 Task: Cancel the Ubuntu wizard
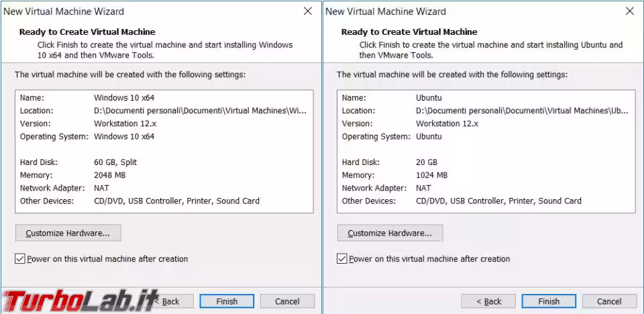[609, 301]
